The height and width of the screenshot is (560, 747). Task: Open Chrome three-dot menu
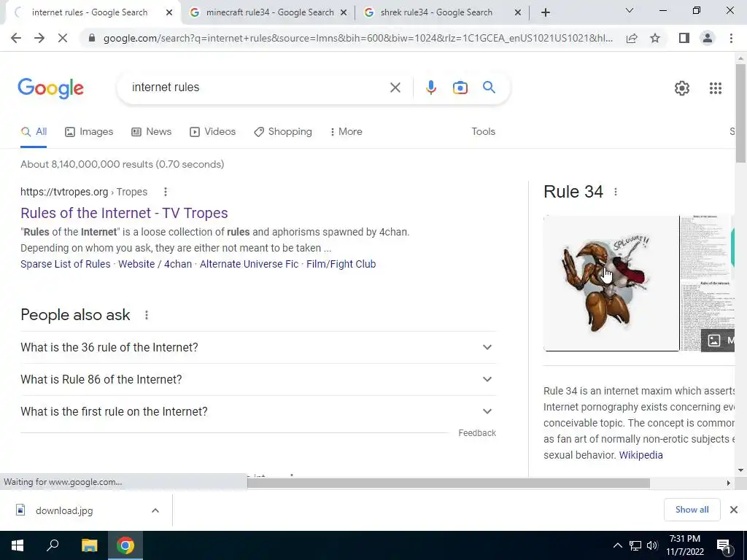tap(731, 38)
